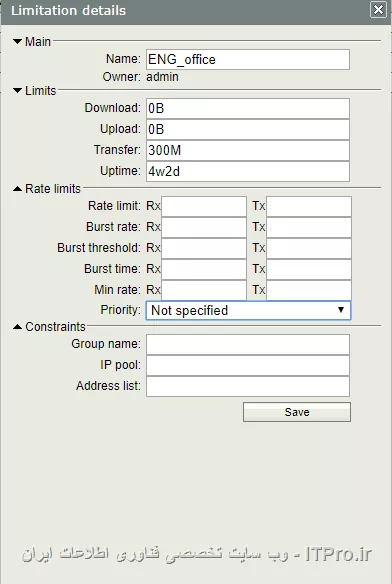The height and width of the screenshot is (584, 392).
Task: Focus the Min rate Rx field
Action: [204, 290]
